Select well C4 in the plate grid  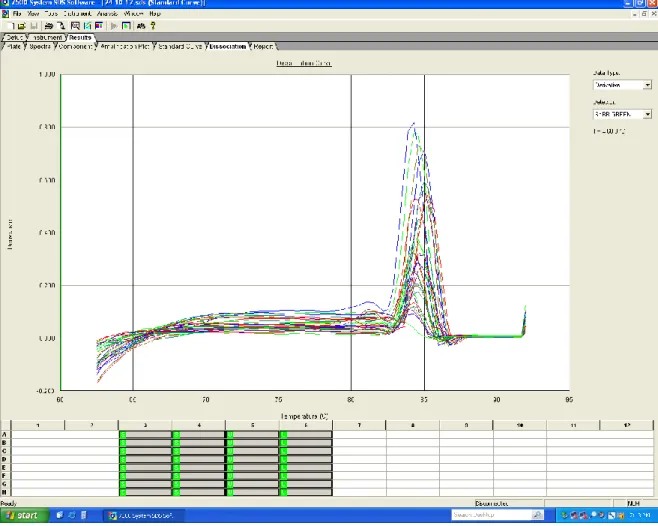tap(199, 451)
